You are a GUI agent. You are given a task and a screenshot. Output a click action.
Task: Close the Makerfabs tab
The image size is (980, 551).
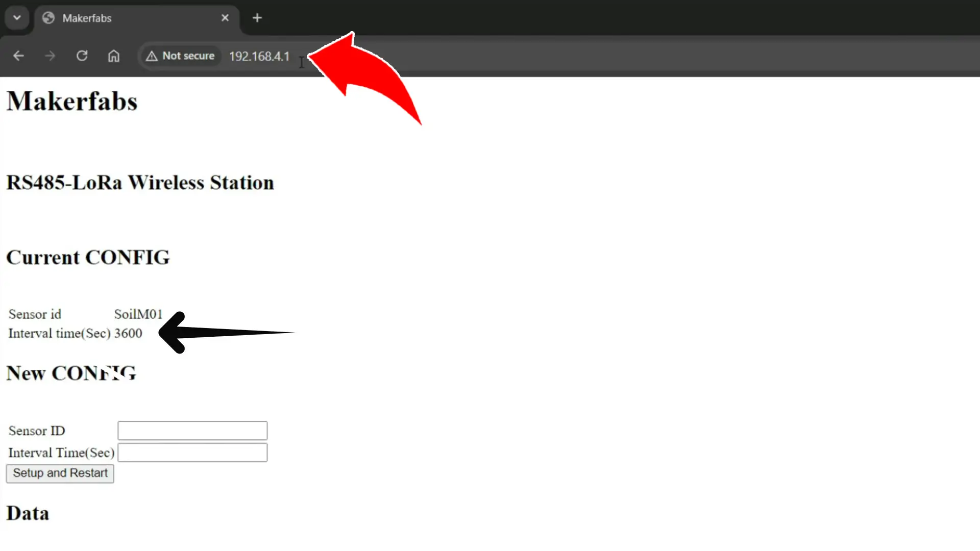click(225, 18)
